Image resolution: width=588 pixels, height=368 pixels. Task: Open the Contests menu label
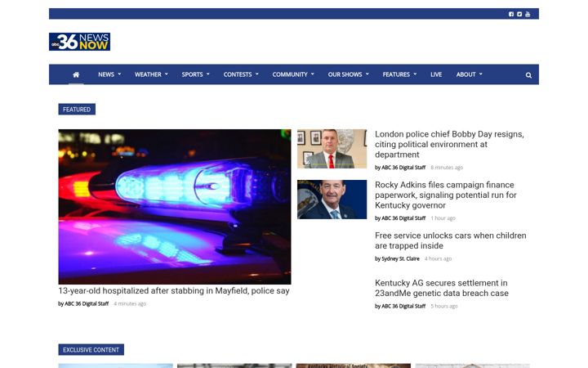(x=238, y=74)
